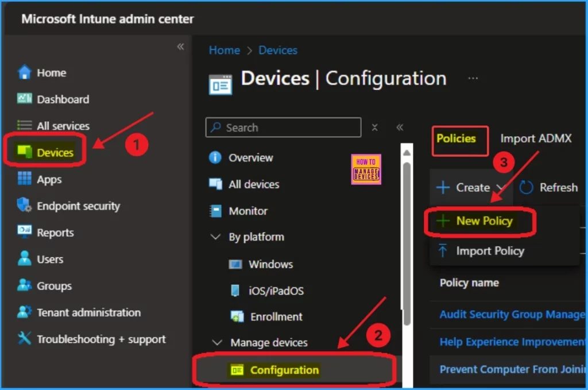The height and width of the screenshot is (390, 588).
Task: Click the Overview info icon
Action: pyautogui.click(x=215, y=157)
